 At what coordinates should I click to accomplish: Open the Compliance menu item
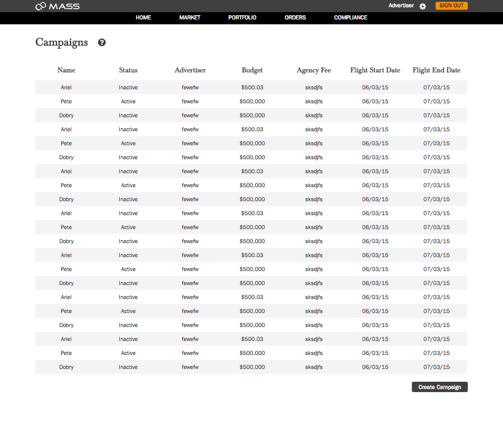tap(351, 18)
